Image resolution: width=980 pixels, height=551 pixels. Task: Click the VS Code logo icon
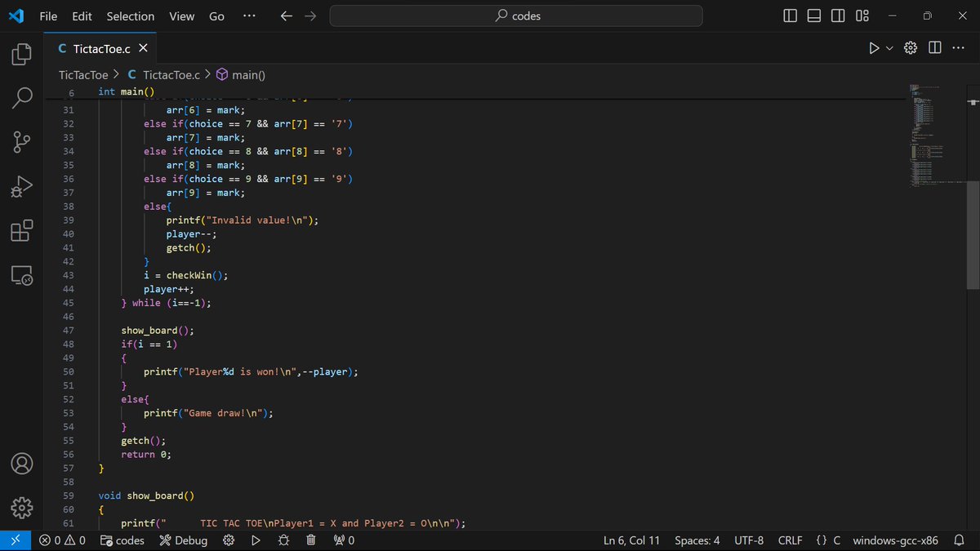point(16,16)
